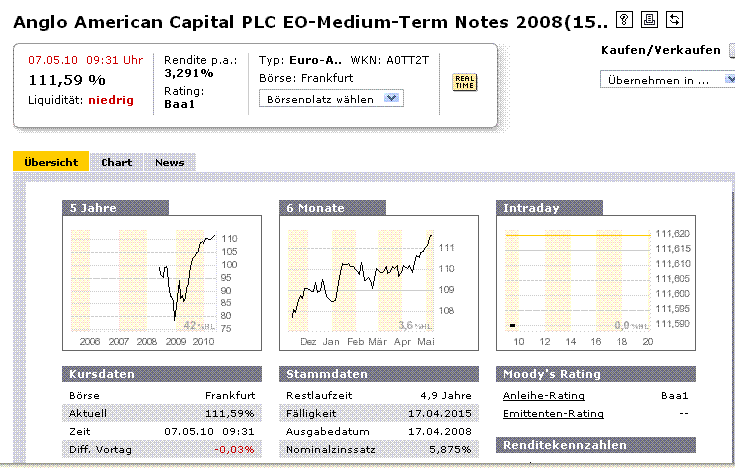Click the 6 Monate chart header

[x=316, y=208]
